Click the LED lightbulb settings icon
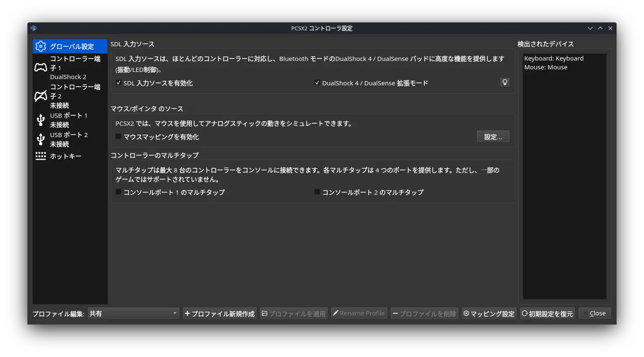The height and width of the screenshot is (357, 644). (505, 82)
